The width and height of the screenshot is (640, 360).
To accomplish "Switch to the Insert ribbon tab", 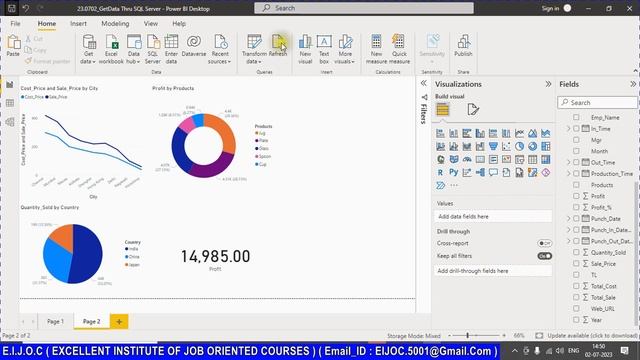I will tap(78, 24).
